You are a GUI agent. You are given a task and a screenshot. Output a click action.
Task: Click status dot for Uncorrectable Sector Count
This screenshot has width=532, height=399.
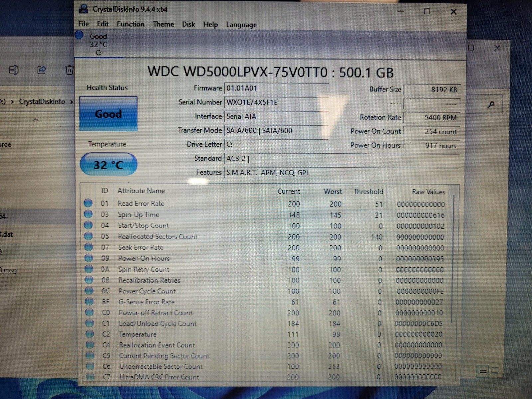coord(90,366)
